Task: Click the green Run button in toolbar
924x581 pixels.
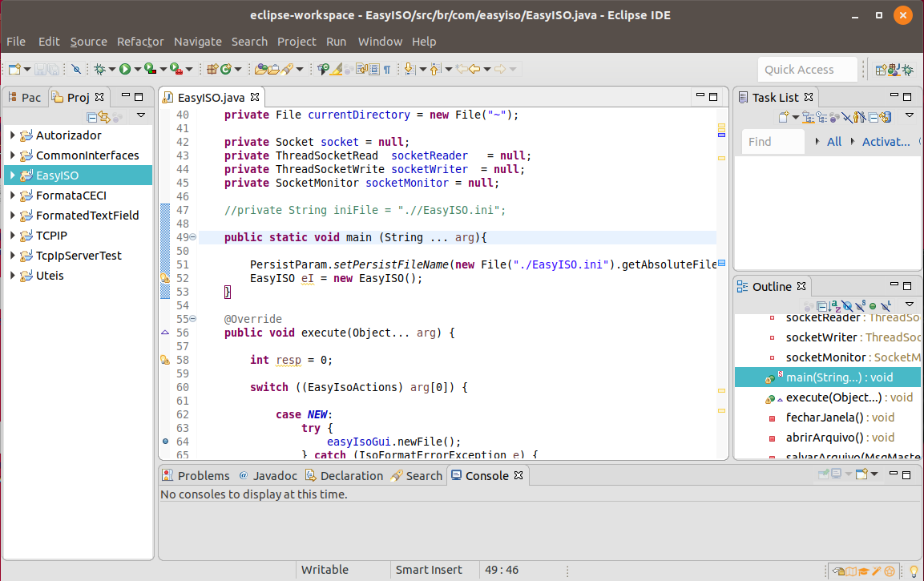Action: 125,70
